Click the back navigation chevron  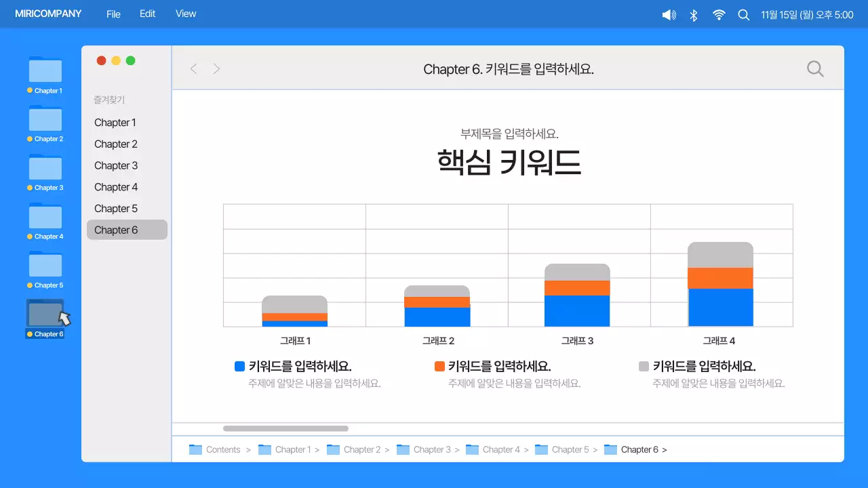[193, 68]
